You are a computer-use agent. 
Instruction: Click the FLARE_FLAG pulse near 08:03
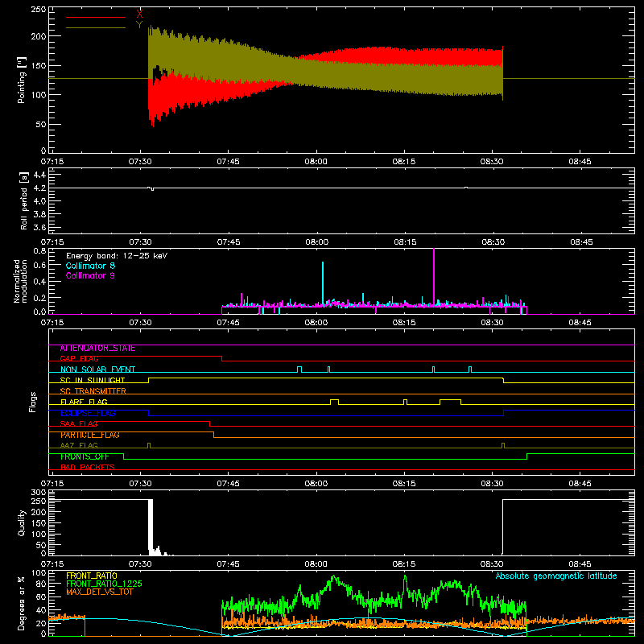pyautogui.click(x=334, y=402)
